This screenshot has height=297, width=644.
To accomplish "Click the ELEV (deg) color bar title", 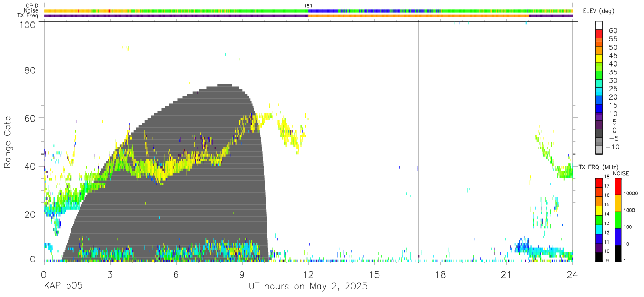I will tap(599, 11).
